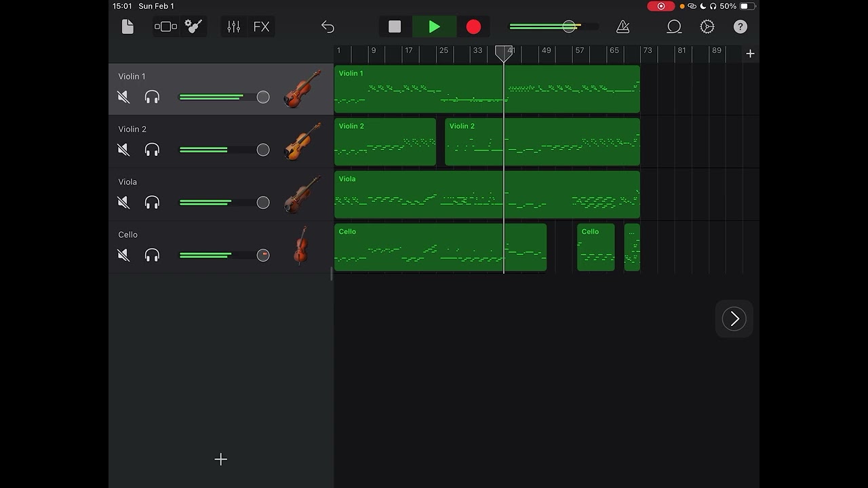Screen dimensions: 868x488
Task: Mute the Violin 1 track
Action: [x=123, y=97]
